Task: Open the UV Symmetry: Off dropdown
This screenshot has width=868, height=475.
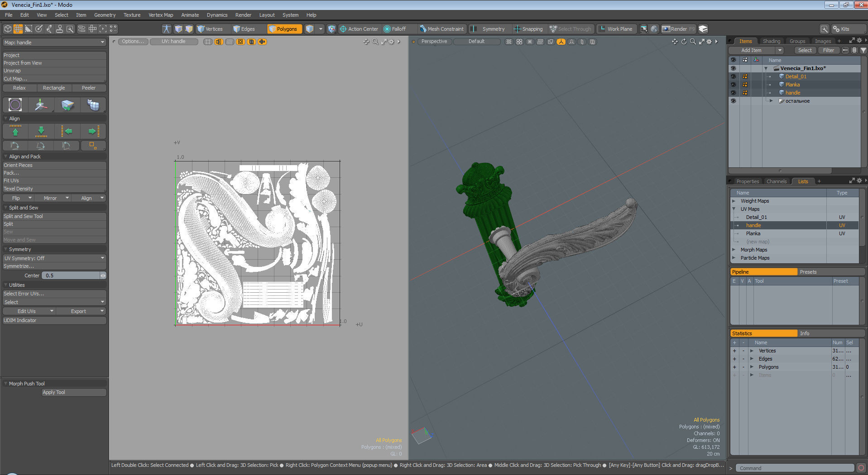Action: coord(54,258)
